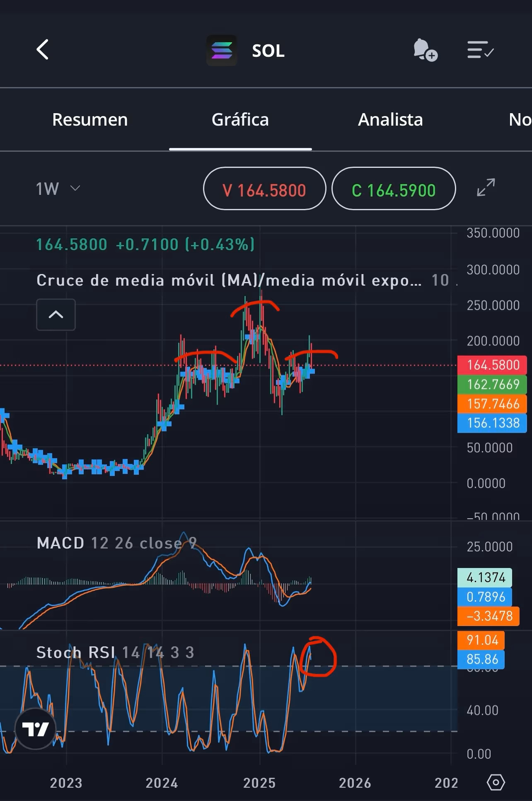Open the 1W timeframe dropdown
The height and width of the screenshot is (801, 532).
coord(58,189)
